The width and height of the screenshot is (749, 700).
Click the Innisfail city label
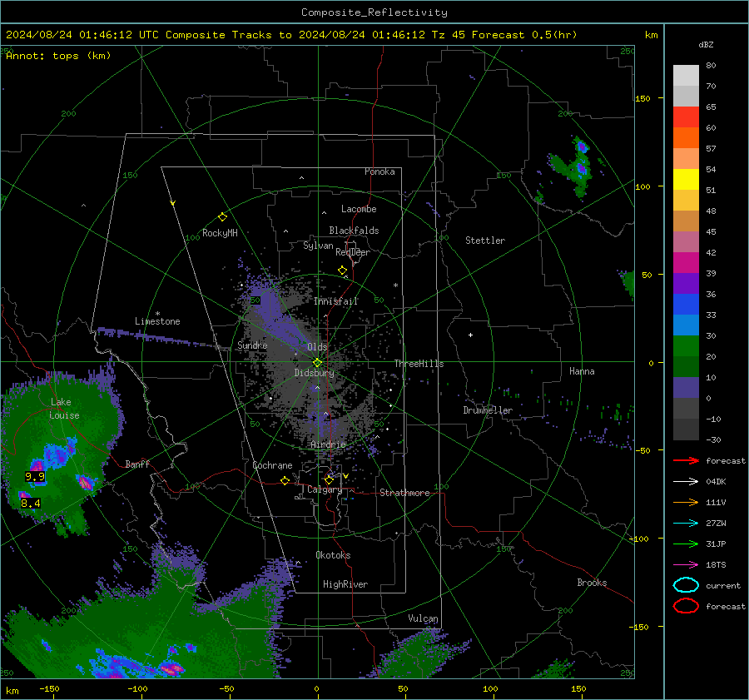click(x=335, y=301)
